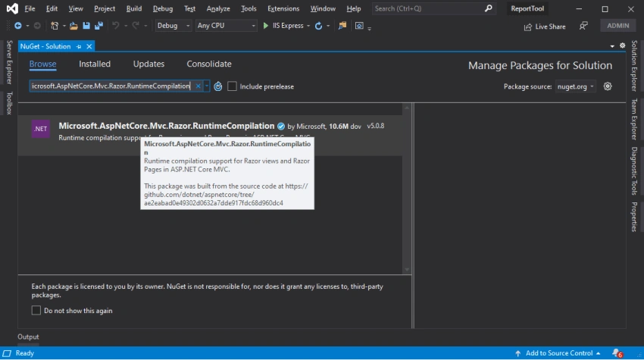Viewport: 644px width, 360px height.
Task: Click the Visual Studio logo icon
Action: tap(12, 8)
